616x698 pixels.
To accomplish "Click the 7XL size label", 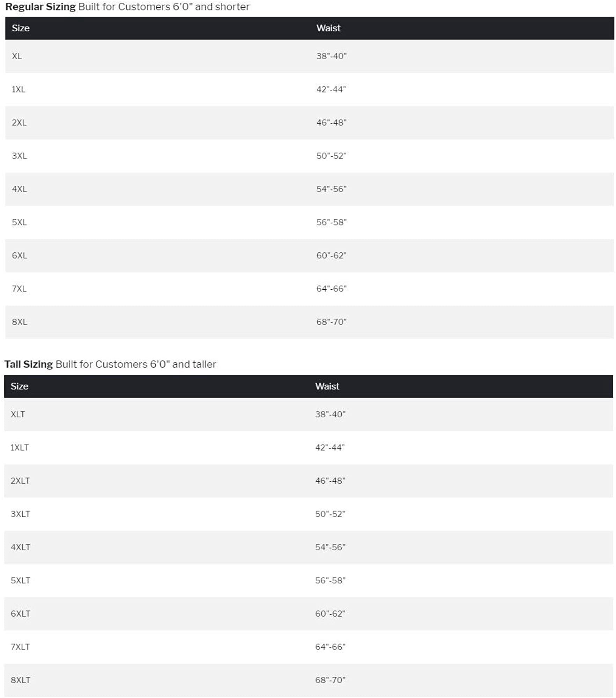I will coord(19,289).
